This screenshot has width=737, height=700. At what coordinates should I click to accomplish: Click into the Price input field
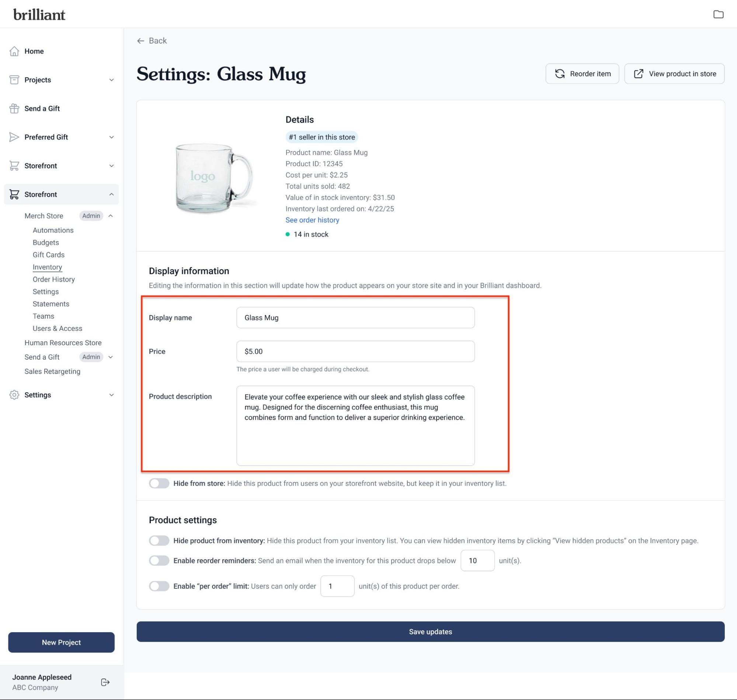(x=355, y=351)
